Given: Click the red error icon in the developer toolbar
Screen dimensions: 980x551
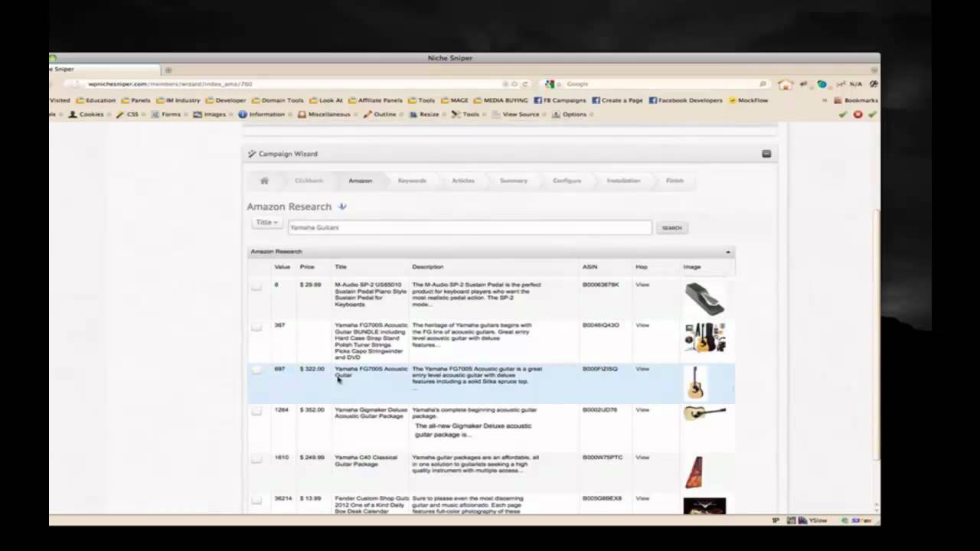Looking at the screenshot, I should [857, 115].
